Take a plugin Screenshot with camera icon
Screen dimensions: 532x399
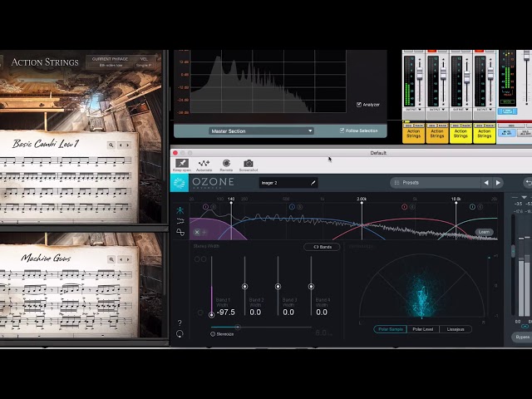pyautogui.click(x=249, y=164)
